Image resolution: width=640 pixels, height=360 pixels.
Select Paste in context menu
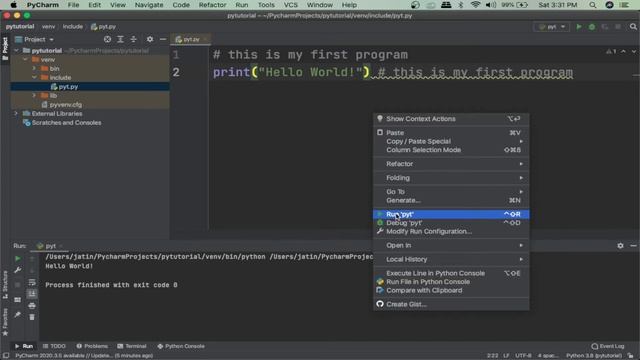click(x=451, y=133)
